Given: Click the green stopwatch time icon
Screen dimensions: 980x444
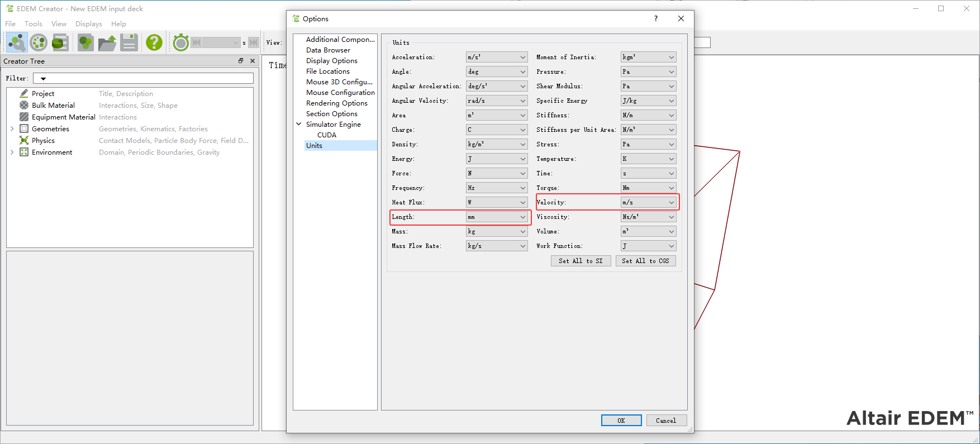Looking at the screenshot, I should click(180, 42).
